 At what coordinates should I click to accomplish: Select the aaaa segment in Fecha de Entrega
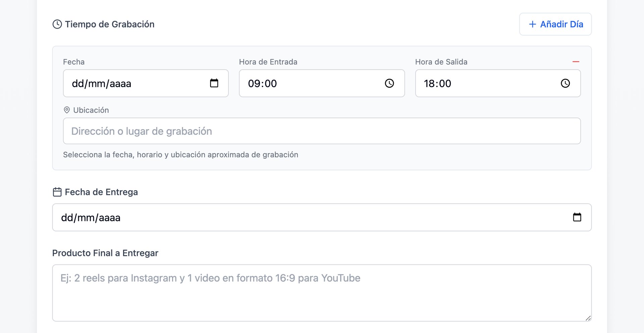click(x=109, y=218)
